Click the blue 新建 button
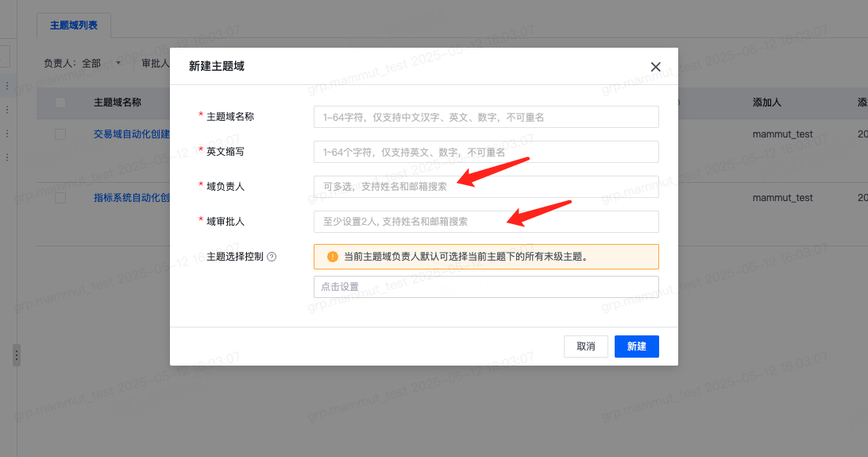Image resolution: width=868 pixels, height=457 pixels. coord(637,347)
